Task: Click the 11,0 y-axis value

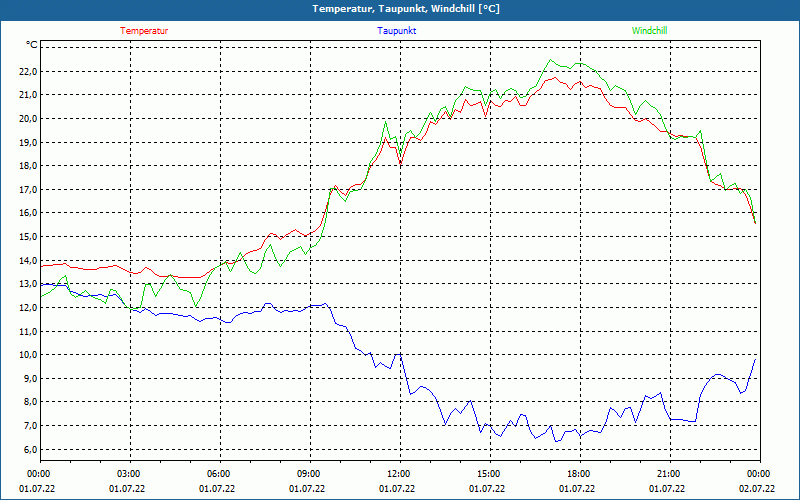Action: (28, 331)
